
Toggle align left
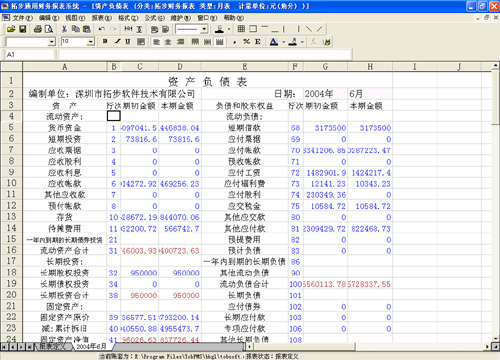(156, 42)
